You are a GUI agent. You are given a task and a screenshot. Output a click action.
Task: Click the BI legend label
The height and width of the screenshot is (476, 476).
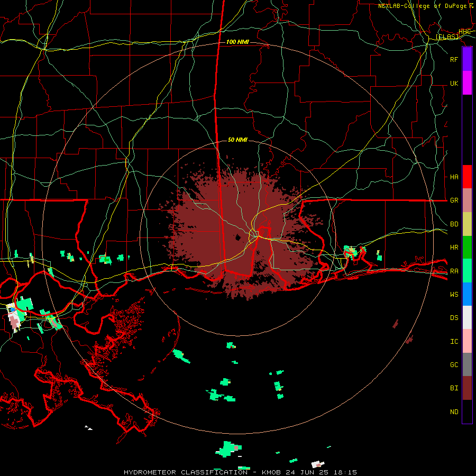tap(454, 388)
